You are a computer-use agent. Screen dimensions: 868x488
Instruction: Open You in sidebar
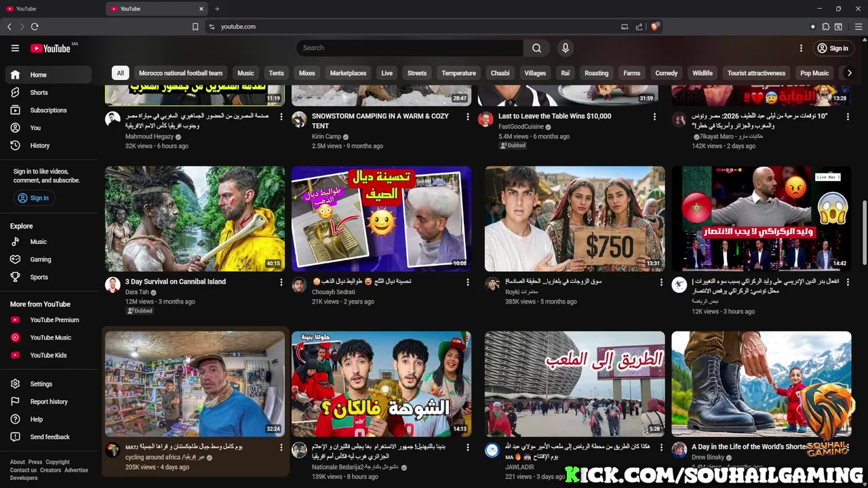click(x=48, y=127)
